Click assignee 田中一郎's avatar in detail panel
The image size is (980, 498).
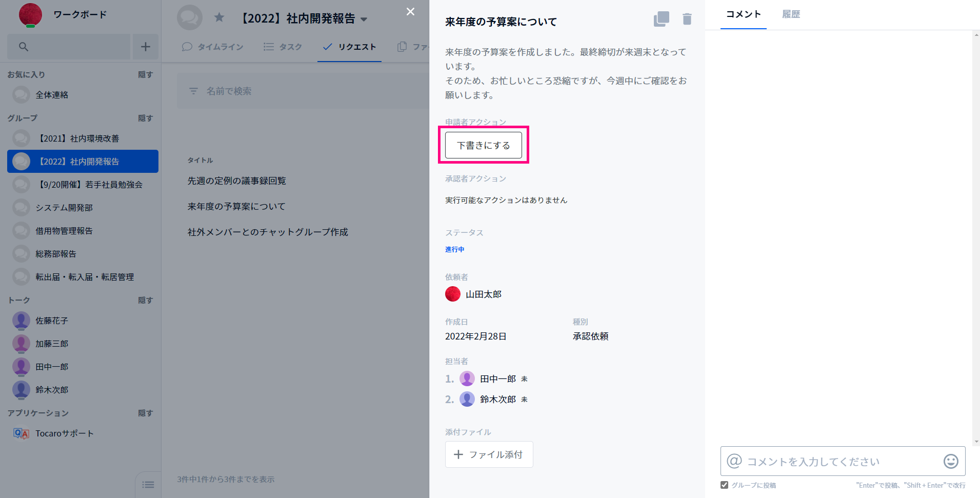click(467, 379)
